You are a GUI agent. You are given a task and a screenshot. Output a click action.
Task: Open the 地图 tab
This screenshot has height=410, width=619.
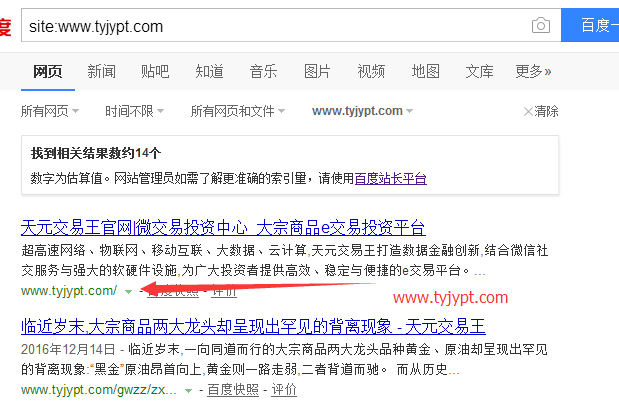pyautogui.click(x=425, y=71)
